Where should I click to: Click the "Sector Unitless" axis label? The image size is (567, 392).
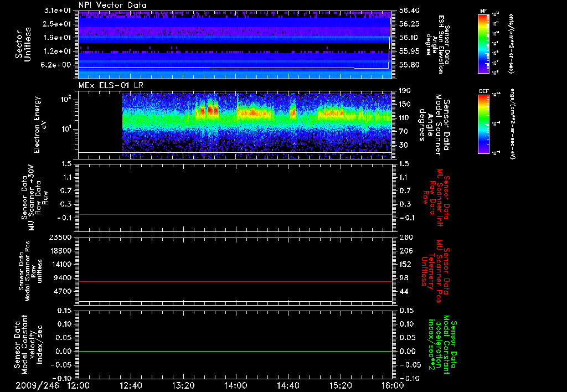tap(23, 44)
